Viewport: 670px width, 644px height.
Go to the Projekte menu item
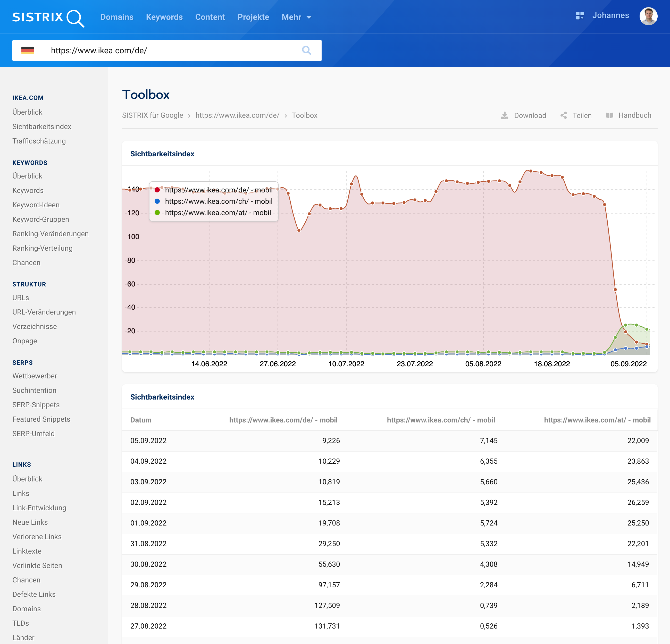(253, 17)
